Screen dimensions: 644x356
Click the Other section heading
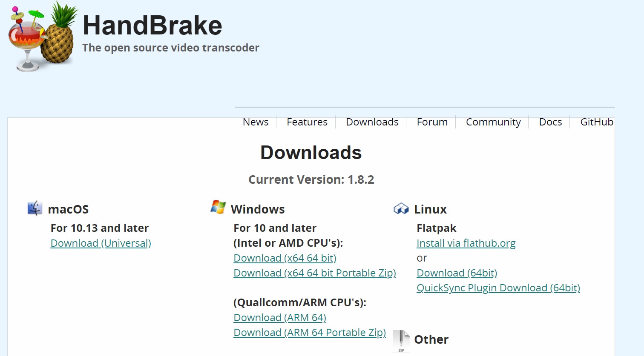(431, 339)
